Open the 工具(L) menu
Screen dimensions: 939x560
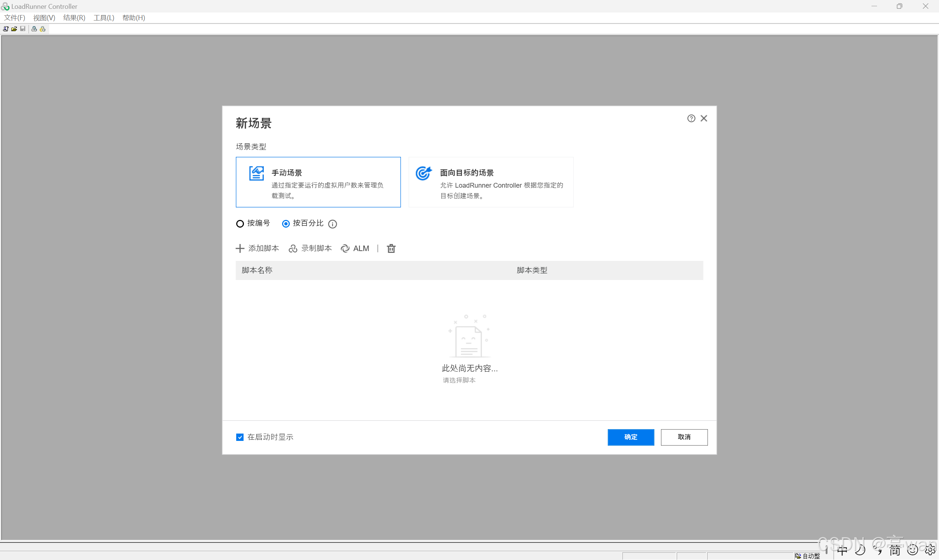[x=104, y=18]
